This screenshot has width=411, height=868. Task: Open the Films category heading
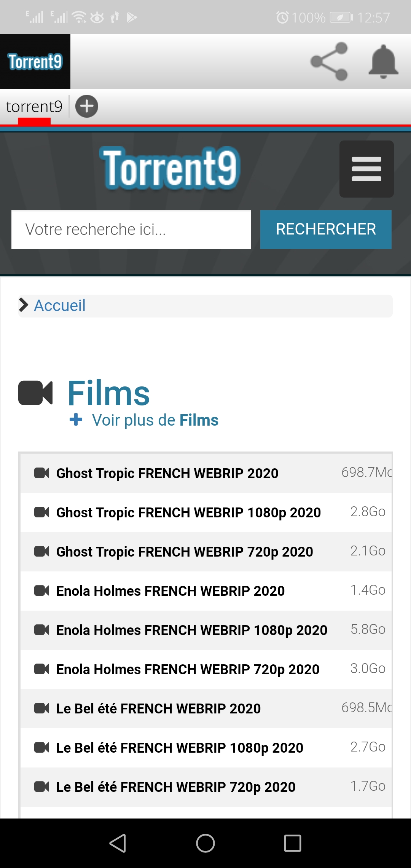pyautogui.click(x=109, y=393)
